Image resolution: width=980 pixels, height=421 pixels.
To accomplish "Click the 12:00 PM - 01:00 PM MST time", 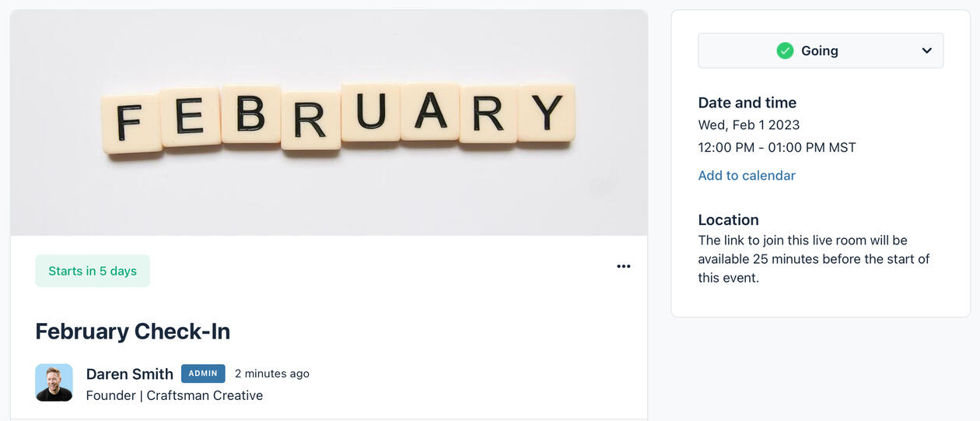I will point(776,147).
